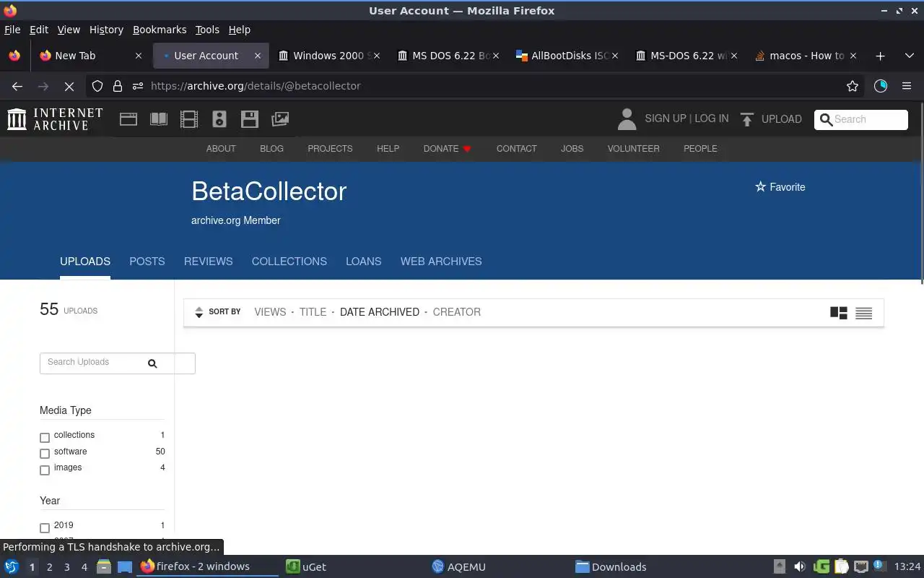This screenshot has width=924, height=578.
Task: Open the History menu
Action: tap(106, 30)
